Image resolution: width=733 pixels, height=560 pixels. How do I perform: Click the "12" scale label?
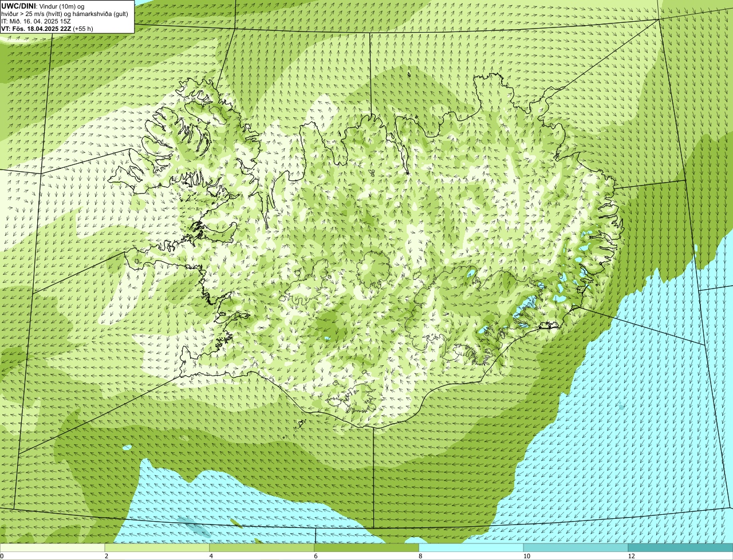click(631, 556)
